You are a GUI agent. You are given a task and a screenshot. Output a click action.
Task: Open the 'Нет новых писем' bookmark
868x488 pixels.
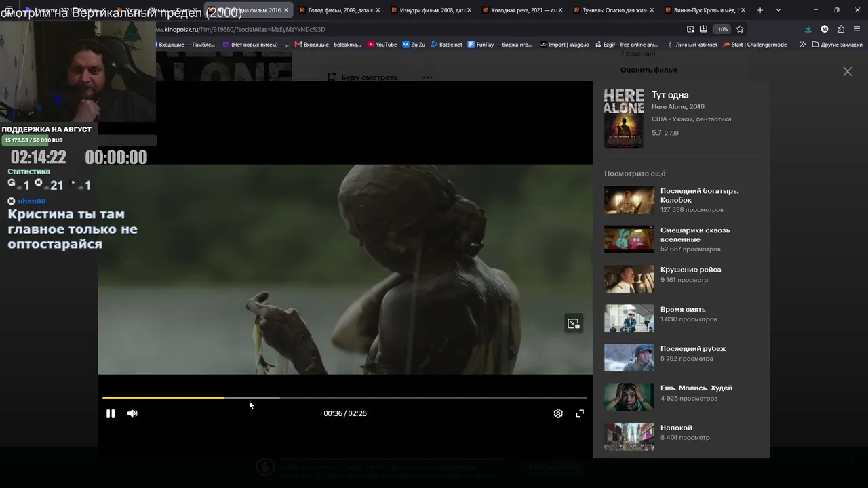[x=256, y=45]
